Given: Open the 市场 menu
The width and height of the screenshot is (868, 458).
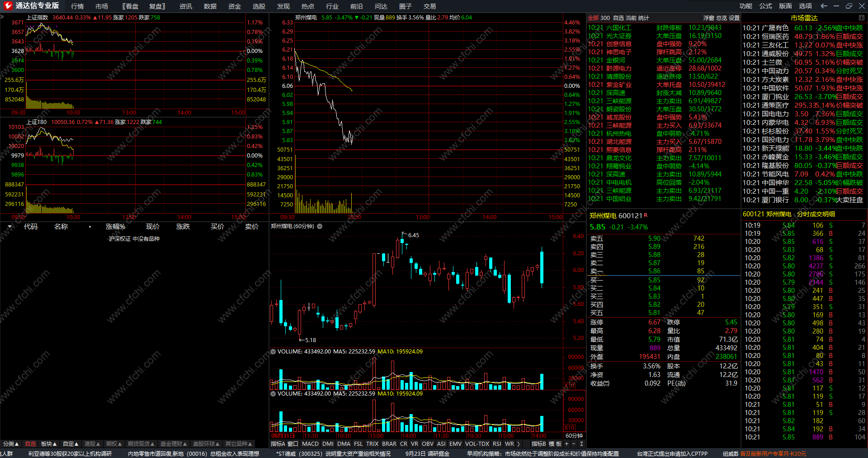Looking at the screenshot, I should point(102,6).
